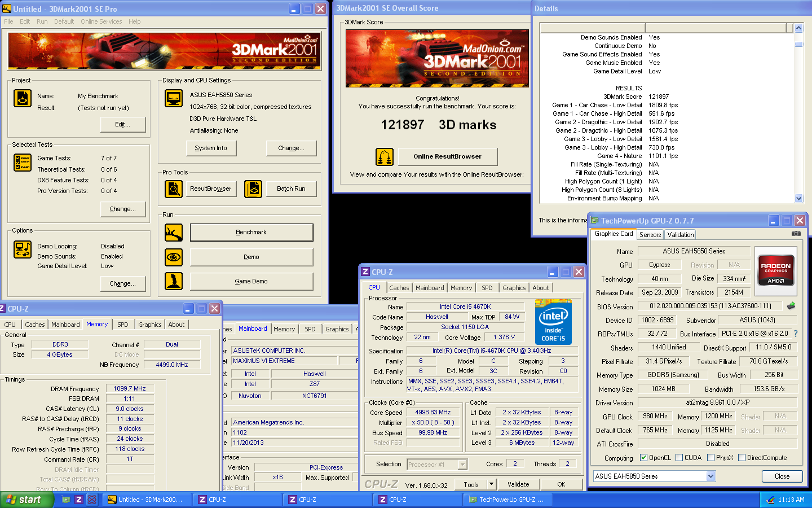This screenshot has width=812, height=508.
Task: Open the Tools dropdown arrow in CPU-Z
Action: coord(492,484)
